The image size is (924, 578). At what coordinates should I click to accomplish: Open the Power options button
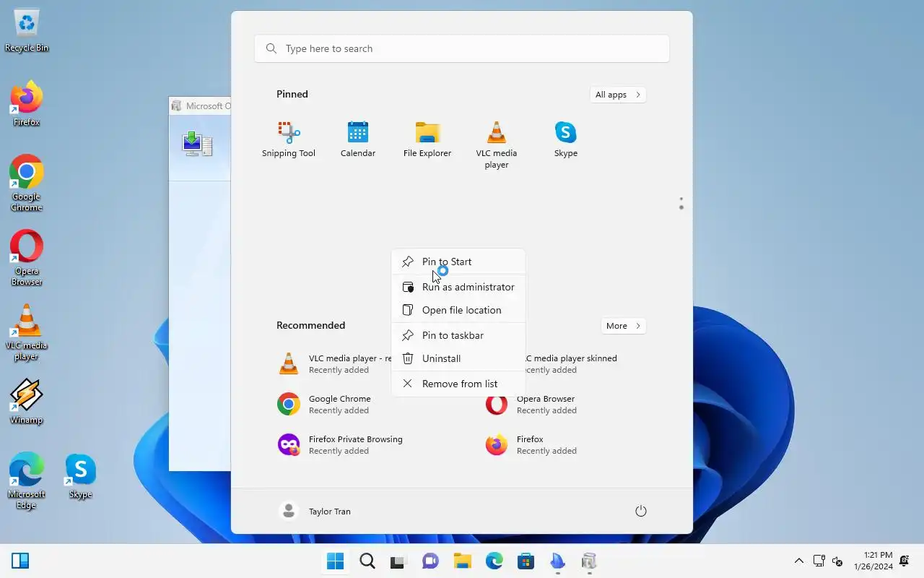640,512
